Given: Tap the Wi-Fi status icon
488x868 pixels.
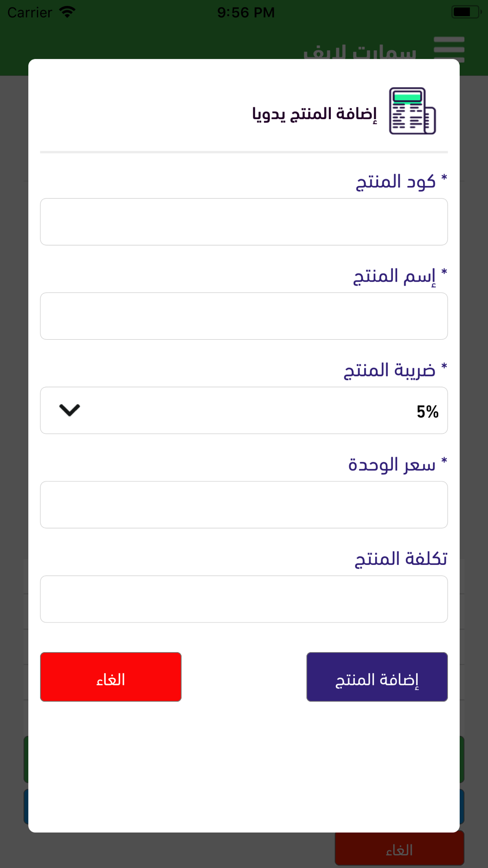Looking at the screenshot, I should 67,12.
